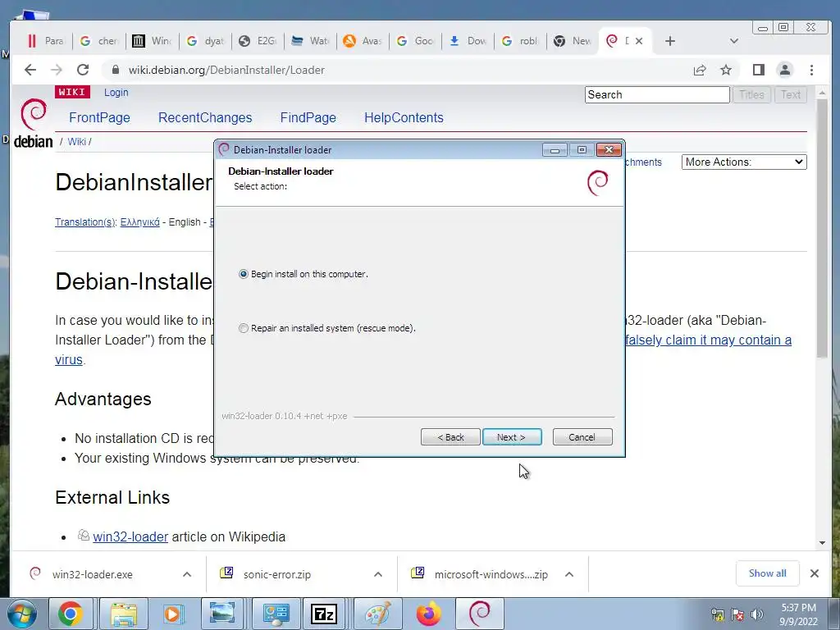Open Chrome three-dot menu
This screenshot has width=840, height=630.
pos(811,71)
